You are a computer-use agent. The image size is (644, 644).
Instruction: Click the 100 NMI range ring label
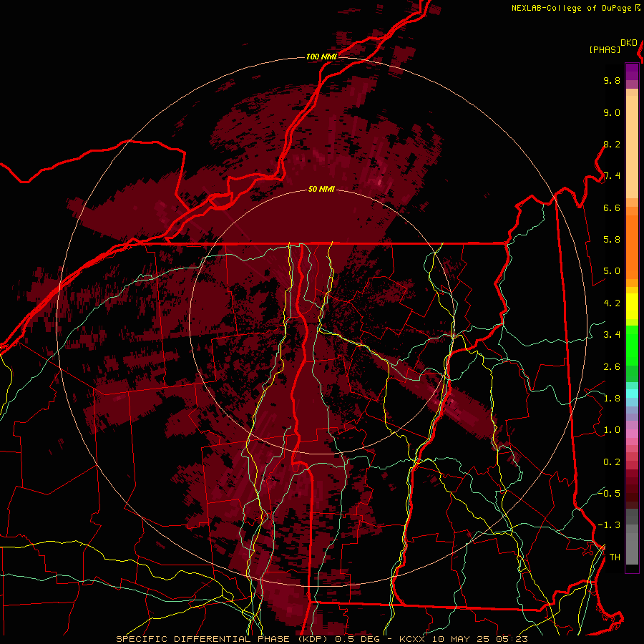tap(321, 57)
